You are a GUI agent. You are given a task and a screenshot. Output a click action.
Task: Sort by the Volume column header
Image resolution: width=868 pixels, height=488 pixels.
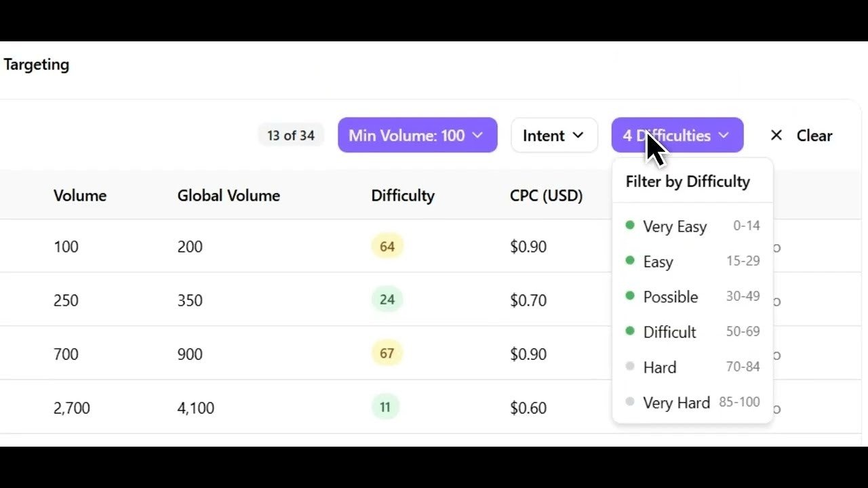click(79, 195)
